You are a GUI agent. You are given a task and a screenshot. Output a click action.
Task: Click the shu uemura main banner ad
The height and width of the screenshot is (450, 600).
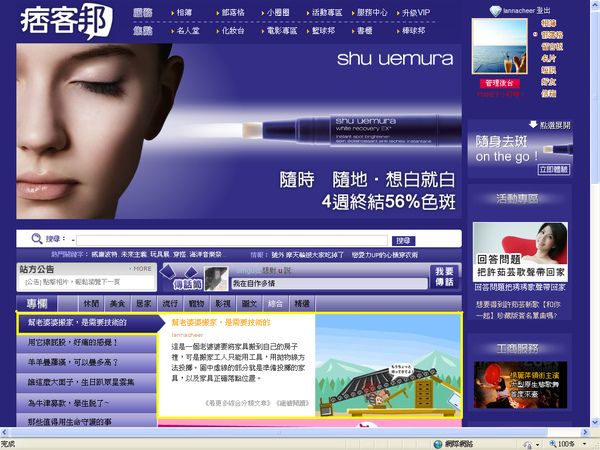point(239,131)
